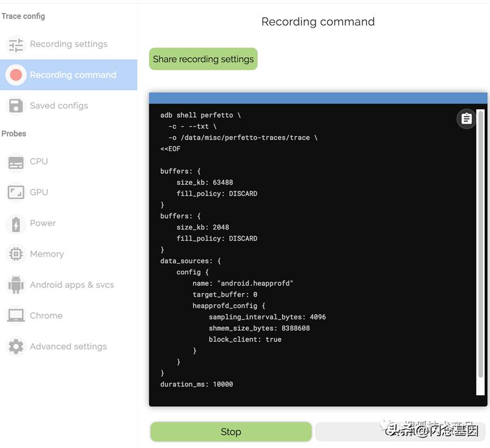Click the Android robot icon
This screenshot has height=448, width=490.
click(16, 284)
